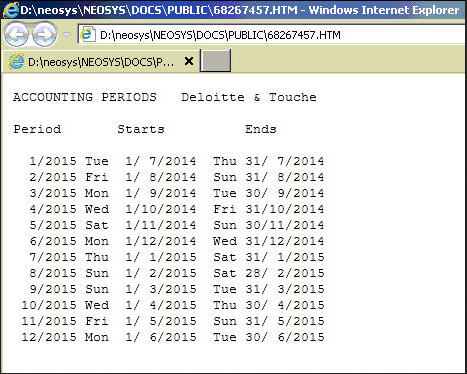
Task: Click period '7/2015' in the list
Action: 53,257
